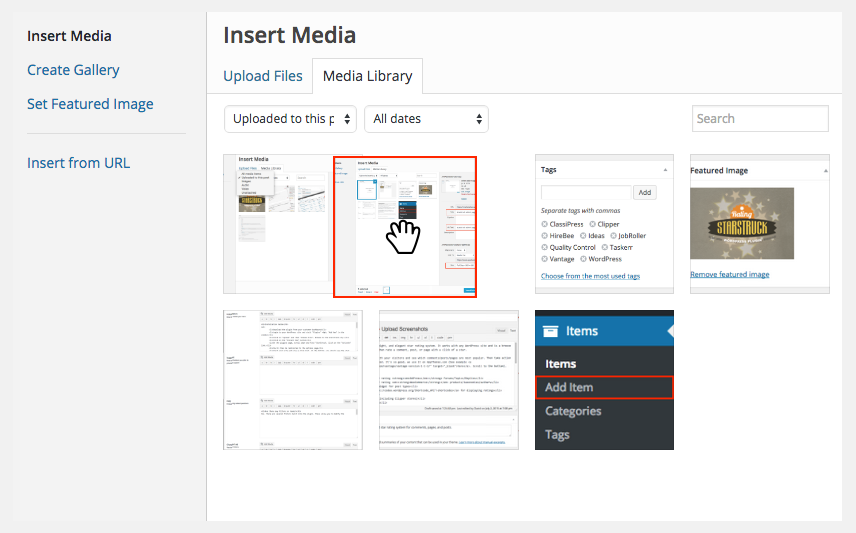856x533 pixels.
Task: Select the Tags box thumbnail
Action: 604,224
